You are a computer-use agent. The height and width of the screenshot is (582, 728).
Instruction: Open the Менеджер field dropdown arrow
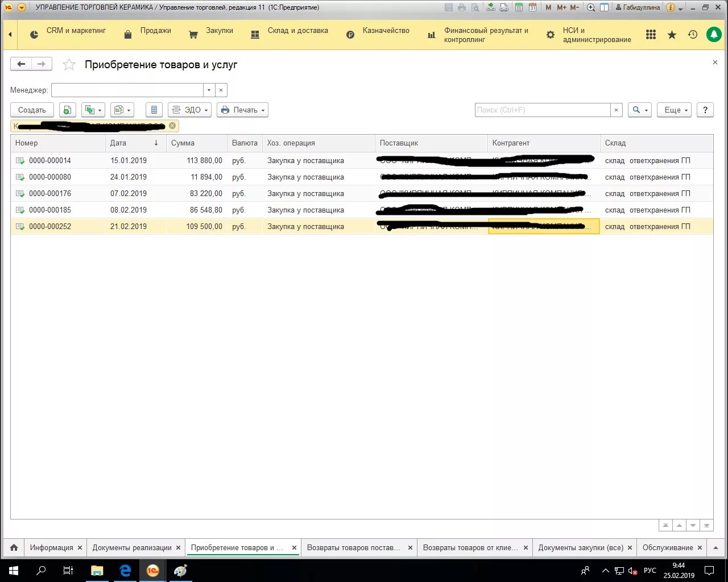209,90
